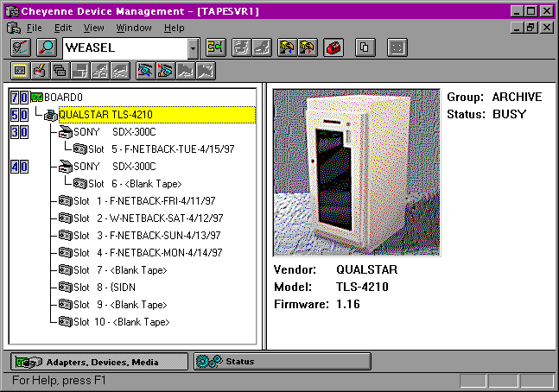Click first tape icon in lower toolbar
Screen dimensions: 559x392
click(19, 70)
